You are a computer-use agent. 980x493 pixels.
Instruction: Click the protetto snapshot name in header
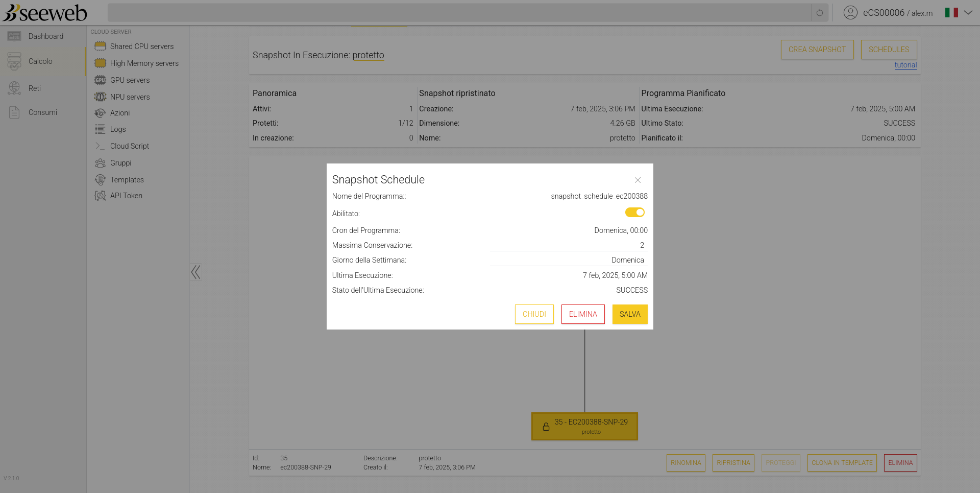coord(368,55)
